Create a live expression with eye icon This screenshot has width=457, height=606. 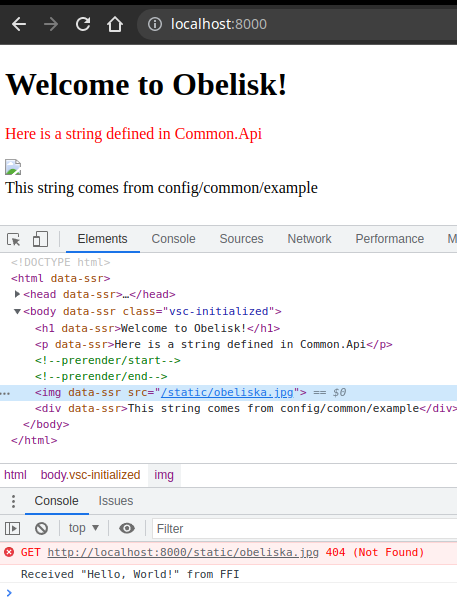(127, 528)
